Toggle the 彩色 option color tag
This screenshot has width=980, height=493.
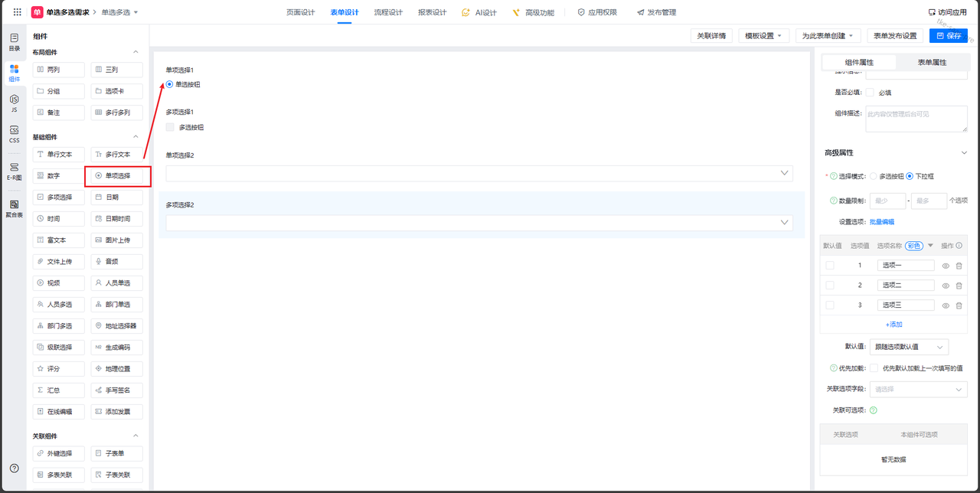[x=913, y=246]
